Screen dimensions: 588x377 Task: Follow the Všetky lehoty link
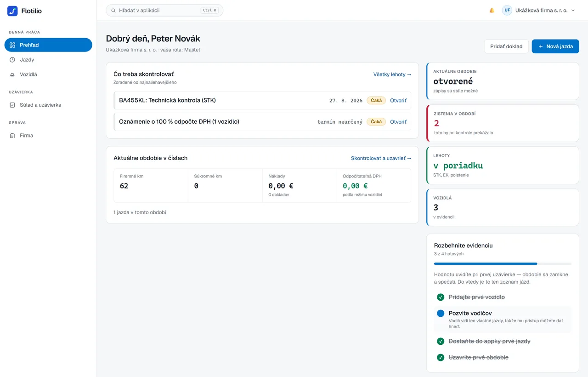coord(392,74)
